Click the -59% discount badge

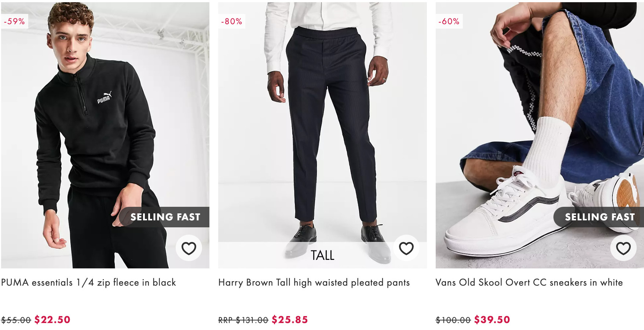click(x=14, y=21)
